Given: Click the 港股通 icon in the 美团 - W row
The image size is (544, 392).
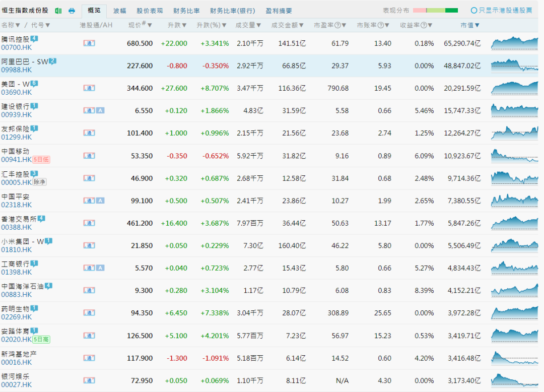Looking at the screenshot, I should [89, 88].
